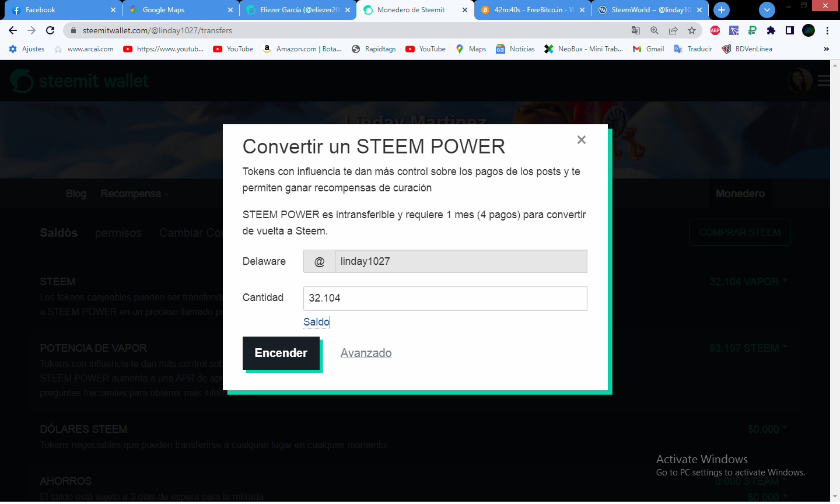Close the Google Maps tab

tap(230, 10)
